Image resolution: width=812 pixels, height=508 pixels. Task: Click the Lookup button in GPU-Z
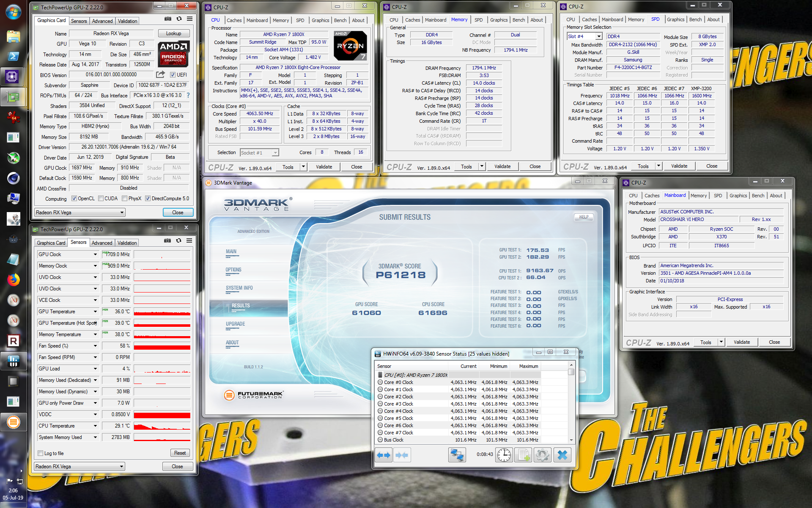tap(173, 33)
